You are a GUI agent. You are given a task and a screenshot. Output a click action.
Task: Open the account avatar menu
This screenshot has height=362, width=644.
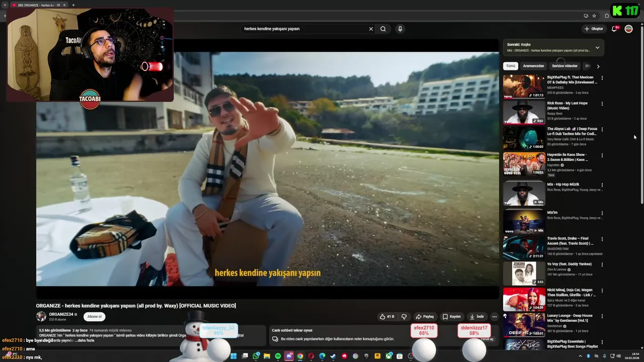628,29
